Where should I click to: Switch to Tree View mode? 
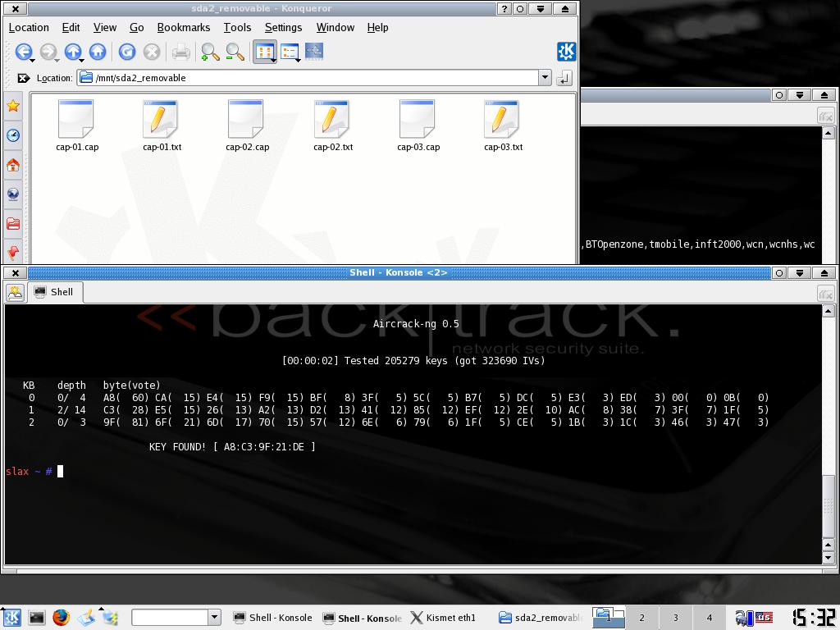[x=290, y=52]
